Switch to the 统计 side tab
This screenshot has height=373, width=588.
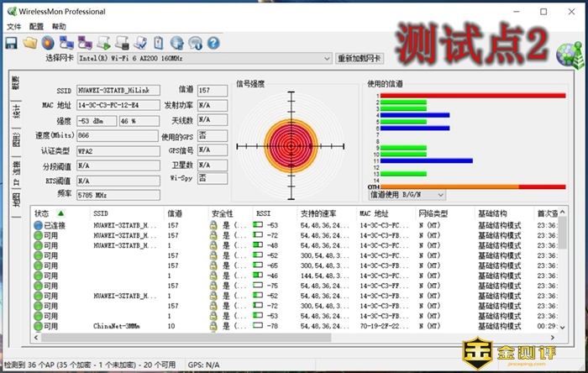click(x=15, y=112)
